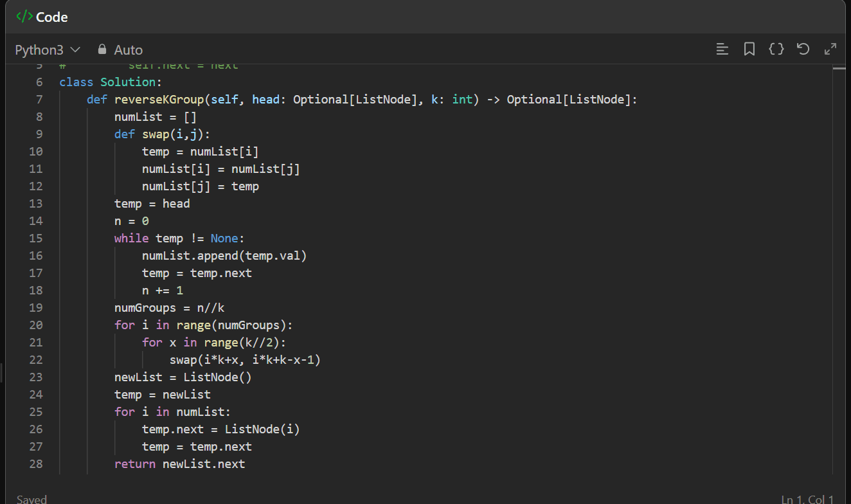851x504 pixels.
Task: Click the "swap(i*k+x, i*k+k-x-1)" line
Action: coord(245,359)
